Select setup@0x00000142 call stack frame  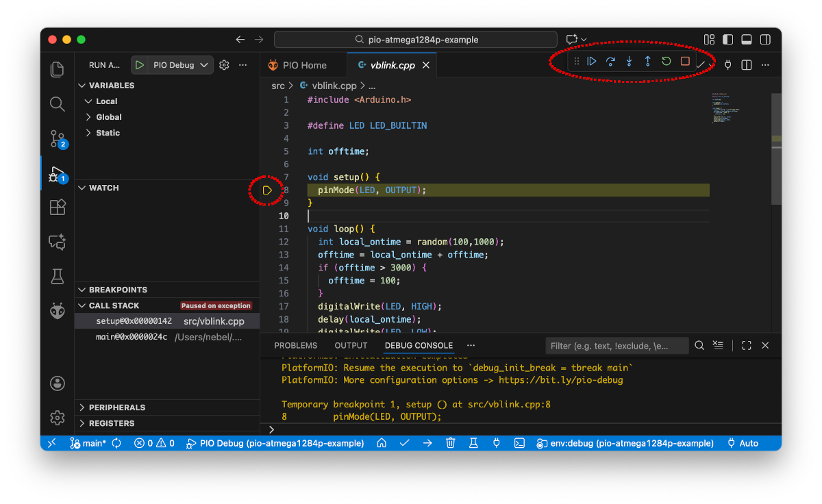167,321
